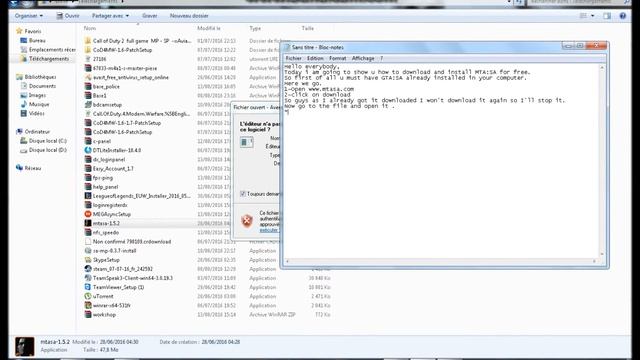640x360 pixels.
Task: Select the SkypeSetup installer icon
Action: pos(88,260)
